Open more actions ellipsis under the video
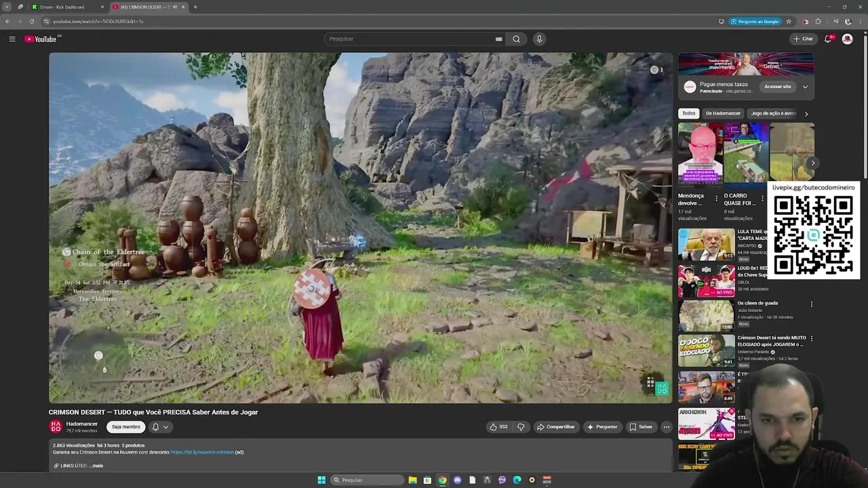 [x=667, y=427]
